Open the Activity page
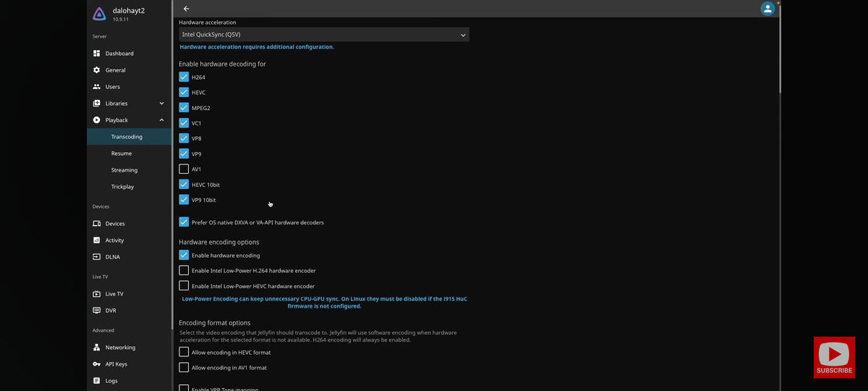Screen dimensions: 868x391 tap(129, 240)
